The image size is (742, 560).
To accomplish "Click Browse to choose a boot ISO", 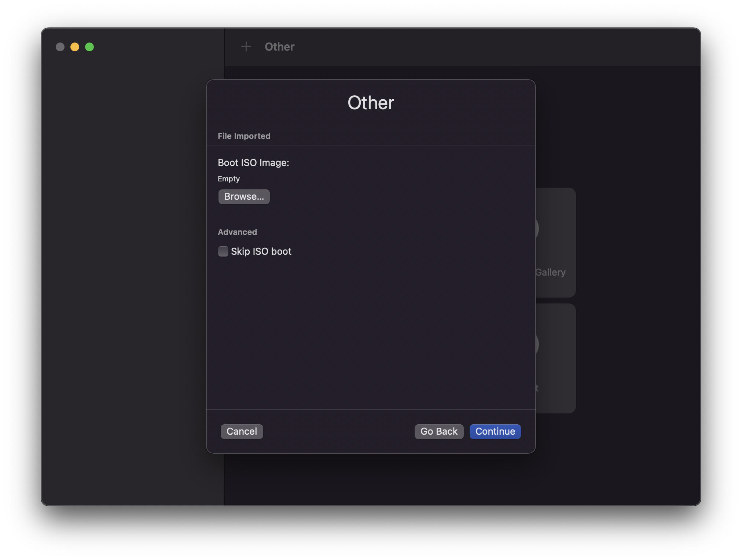I will 244,197.
